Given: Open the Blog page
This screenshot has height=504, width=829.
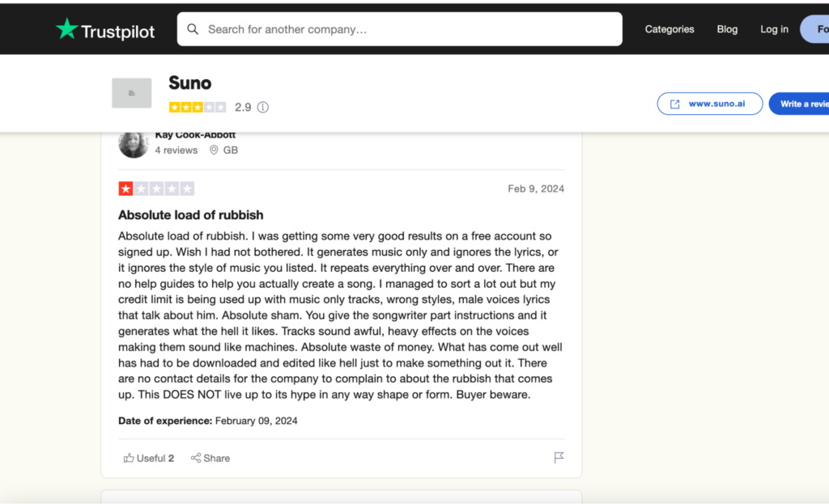Looking at the screenshot, I should pos(727,29).
